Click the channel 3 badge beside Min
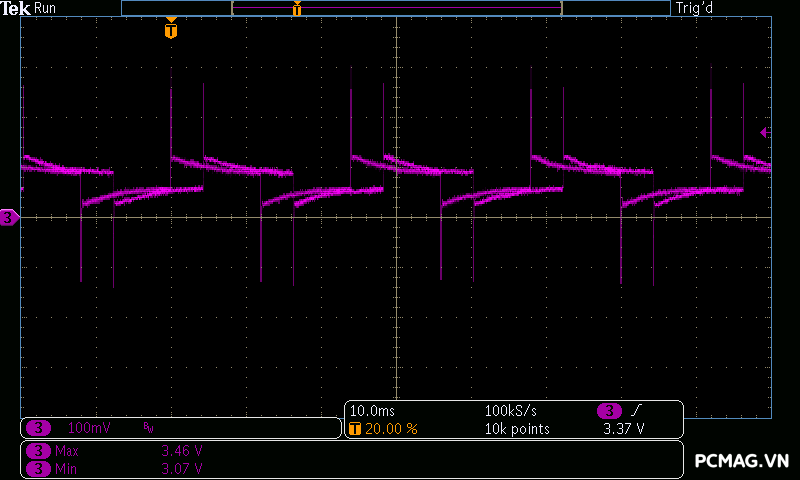Screen dimensions: 800x480 [37, 468]
